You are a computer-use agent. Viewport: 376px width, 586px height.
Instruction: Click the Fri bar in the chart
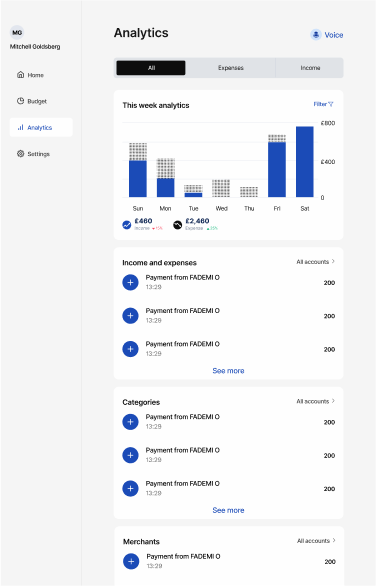[277, 166]
